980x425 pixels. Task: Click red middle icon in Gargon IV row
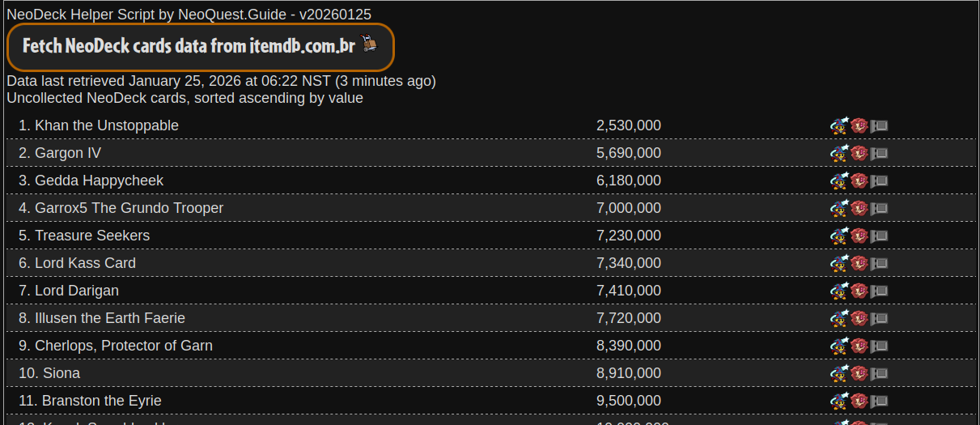[859, 153]
